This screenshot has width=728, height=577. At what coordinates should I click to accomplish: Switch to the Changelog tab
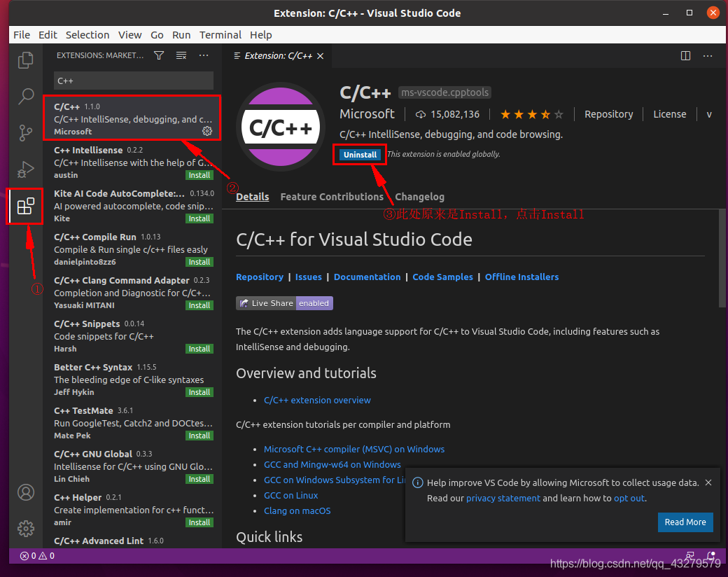419,197
